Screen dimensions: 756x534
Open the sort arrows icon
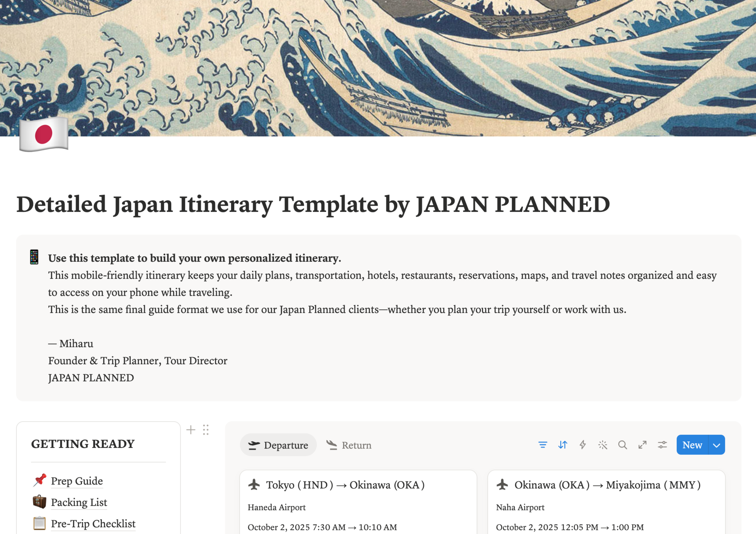tap(563, 445)
